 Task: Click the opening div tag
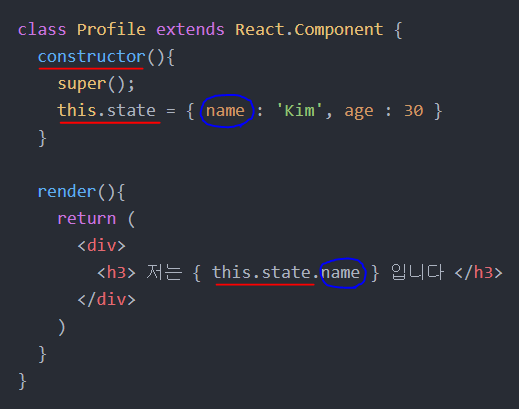[101, 246]
